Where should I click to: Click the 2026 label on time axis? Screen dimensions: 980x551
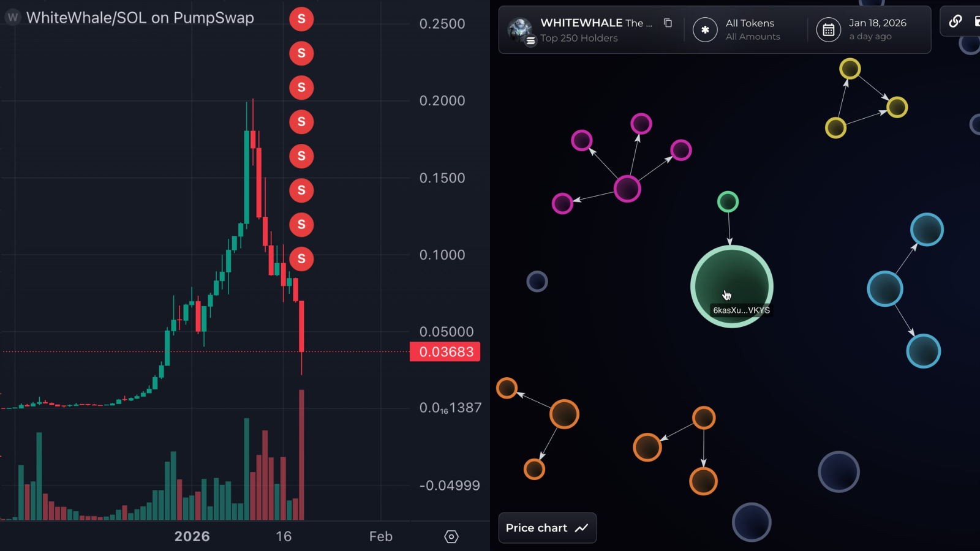[192, 536]
